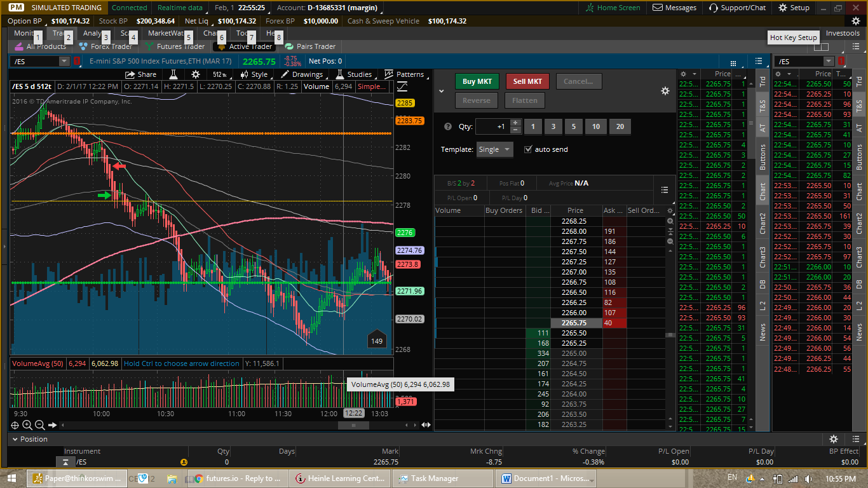Click the Flatten button

(525, 100)
